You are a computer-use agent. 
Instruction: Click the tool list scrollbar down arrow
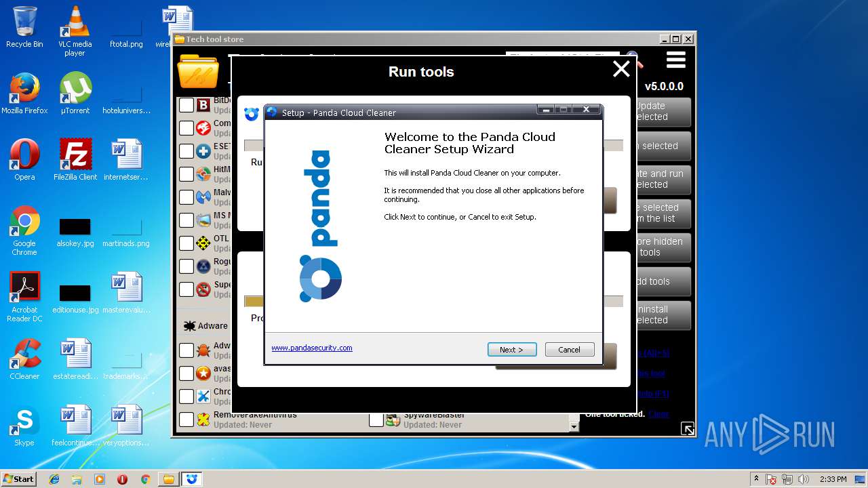pyautogui.click(x=574, y=427)
